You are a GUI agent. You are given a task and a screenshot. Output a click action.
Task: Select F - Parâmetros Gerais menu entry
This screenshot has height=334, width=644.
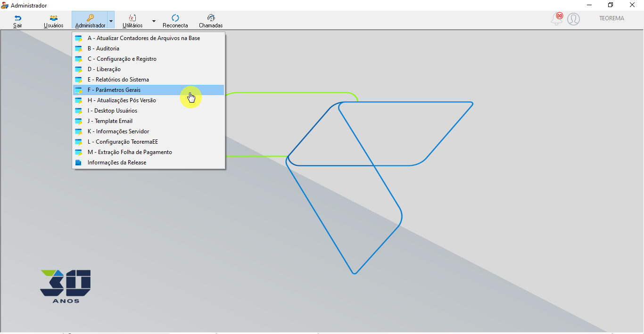pyautogui.click(x=149, y=90)
